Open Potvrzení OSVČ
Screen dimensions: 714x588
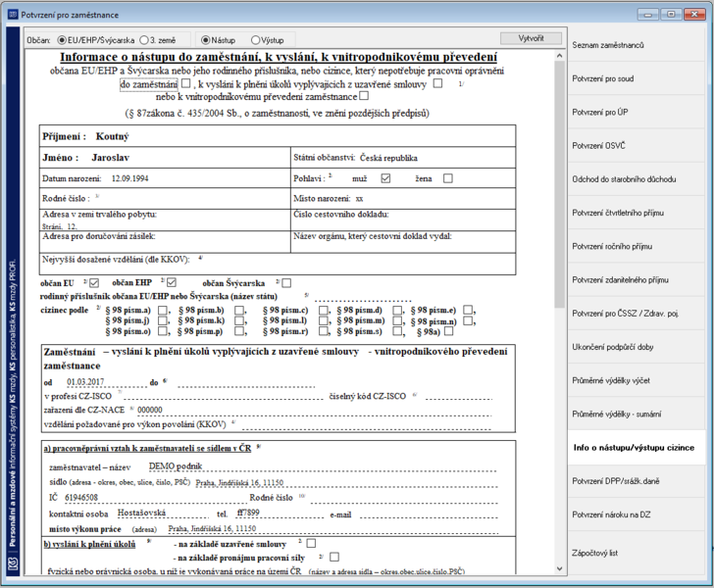click(637, 146)
